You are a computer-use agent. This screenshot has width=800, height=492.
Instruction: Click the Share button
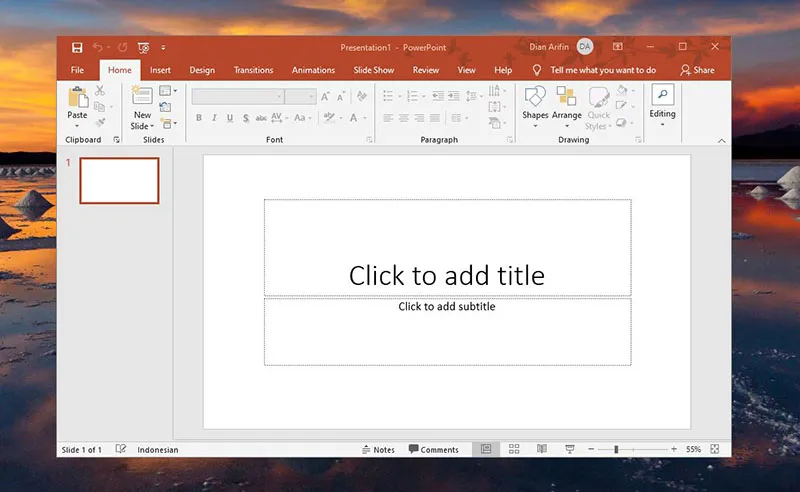(697, 70)
